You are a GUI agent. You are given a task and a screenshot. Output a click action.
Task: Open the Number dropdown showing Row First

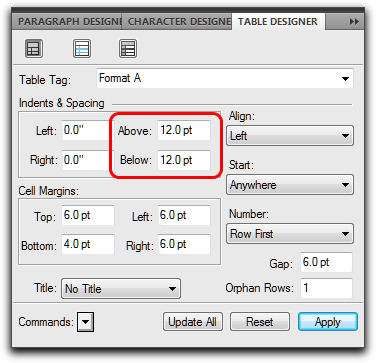(290, 233)
